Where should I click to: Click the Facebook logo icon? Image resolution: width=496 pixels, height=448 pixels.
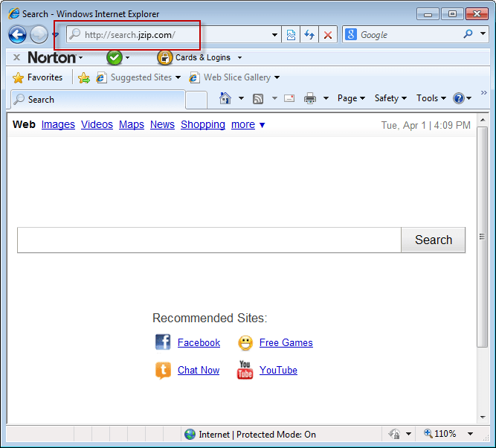point(163,342)
